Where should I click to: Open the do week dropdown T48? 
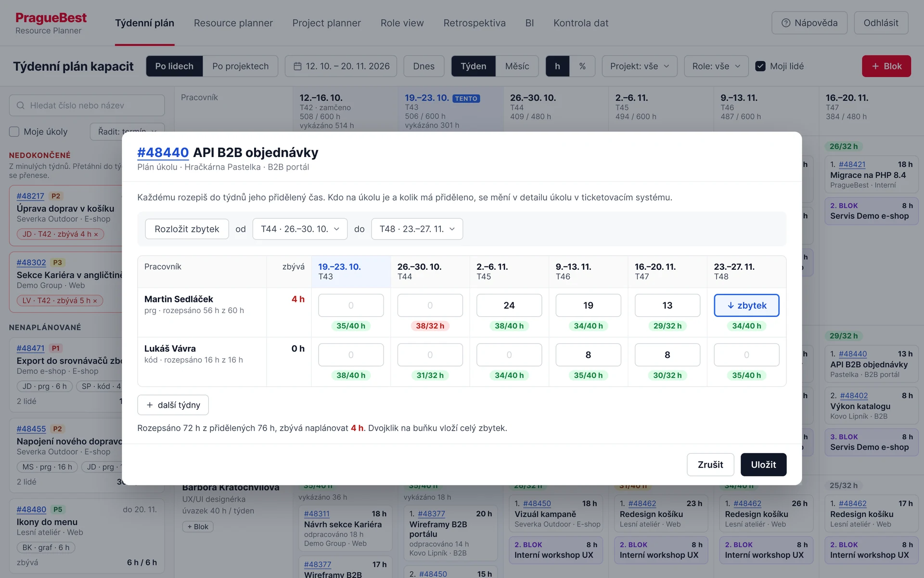pos(417,229)
